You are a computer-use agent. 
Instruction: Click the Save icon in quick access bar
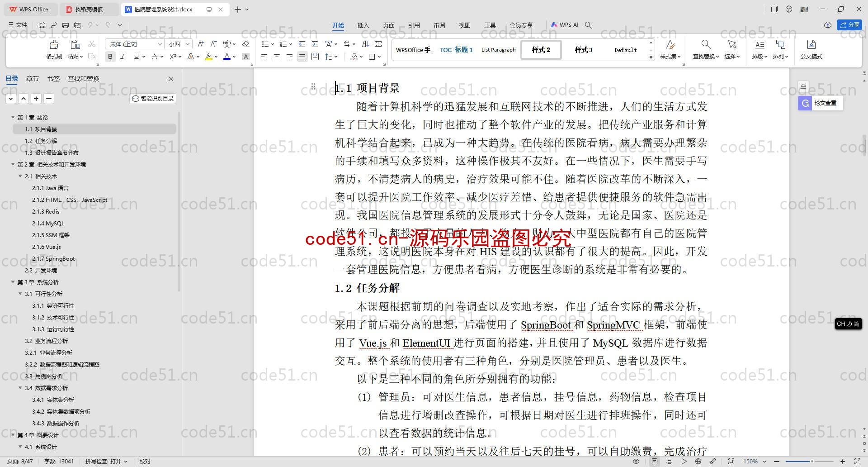[42, 25]
